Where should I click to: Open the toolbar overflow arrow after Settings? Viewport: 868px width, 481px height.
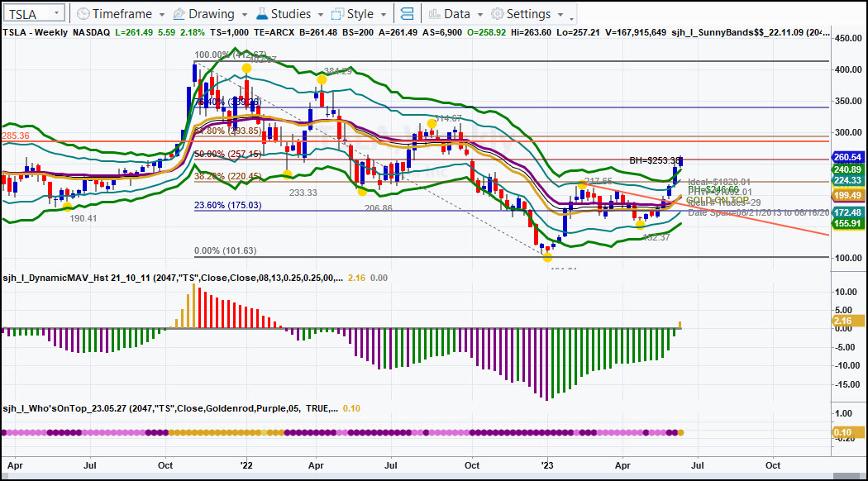click(572, 19)
